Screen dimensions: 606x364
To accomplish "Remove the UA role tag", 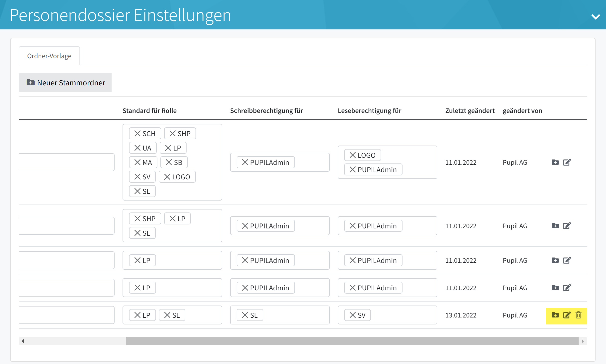I will (137, 148).
